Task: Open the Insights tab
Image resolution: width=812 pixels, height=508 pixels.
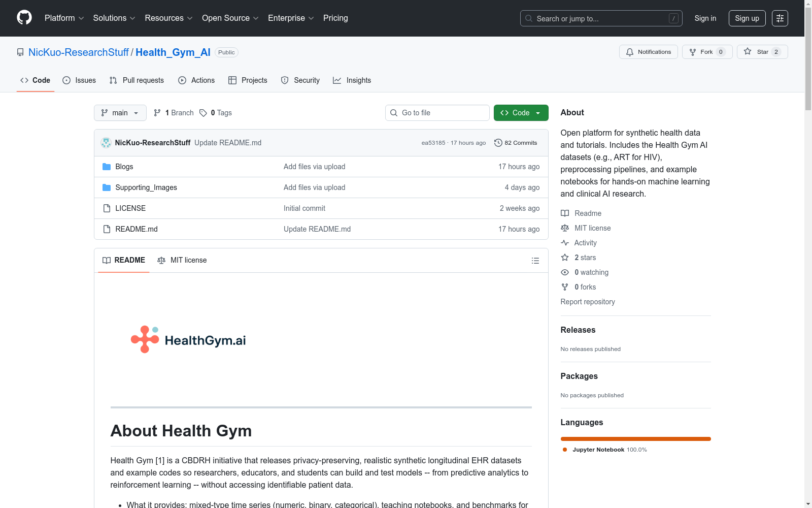Action: pyautogui.click(x=352, y=80)
